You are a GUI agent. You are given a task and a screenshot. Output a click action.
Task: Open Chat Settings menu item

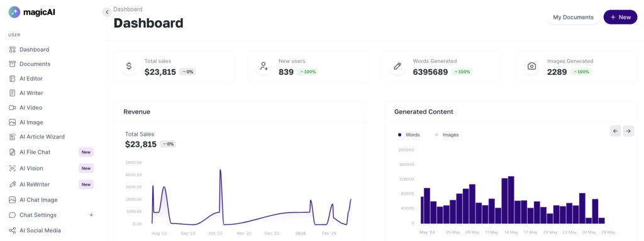pyautogui.click(x=38, y=215)
